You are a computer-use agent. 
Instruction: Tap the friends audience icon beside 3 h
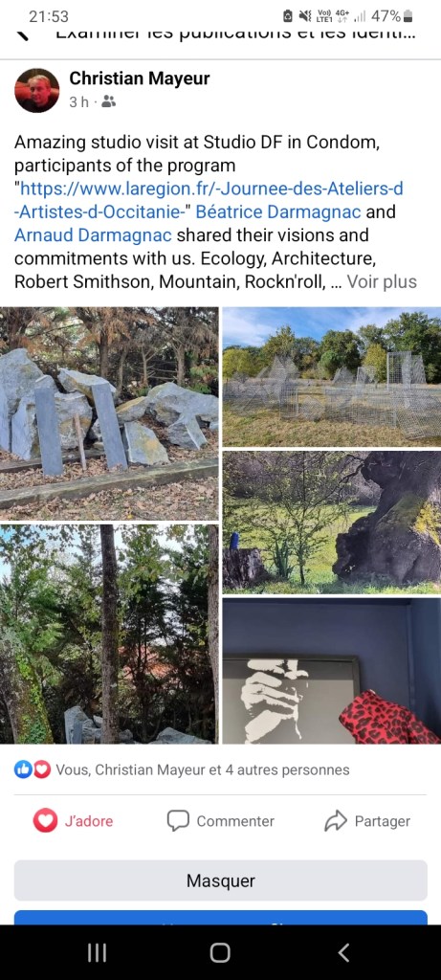click(108, 101)
